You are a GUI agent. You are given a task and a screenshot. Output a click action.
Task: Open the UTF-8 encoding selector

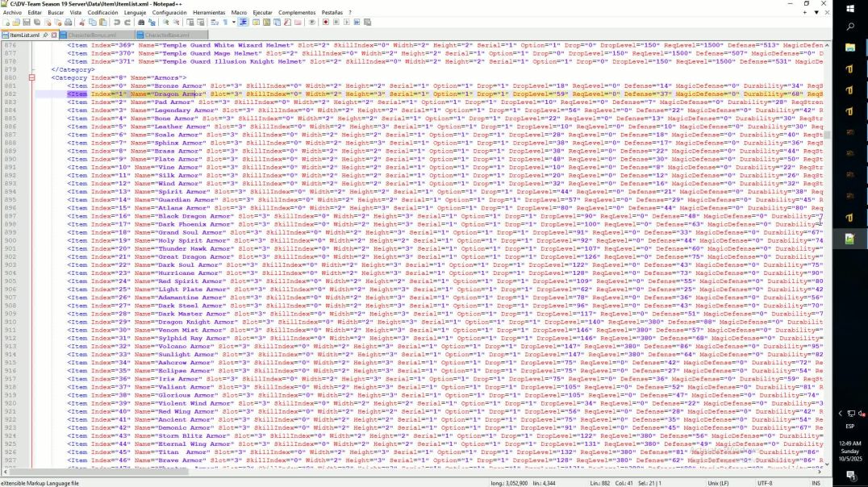(765, 483)
